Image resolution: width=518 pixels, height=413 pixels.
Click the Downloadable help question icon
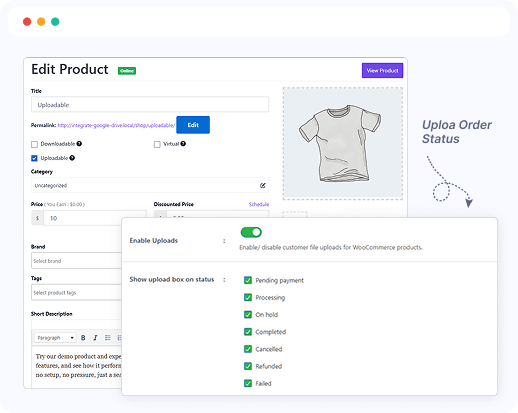(x=79, y=144)
